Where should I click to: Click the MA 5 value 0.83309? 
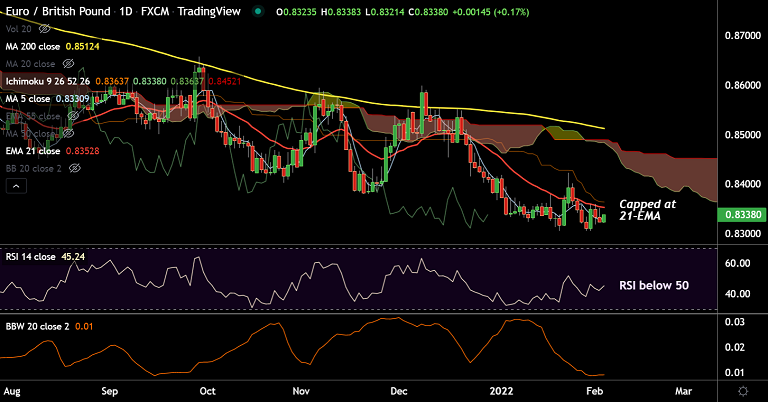[72, 99]
